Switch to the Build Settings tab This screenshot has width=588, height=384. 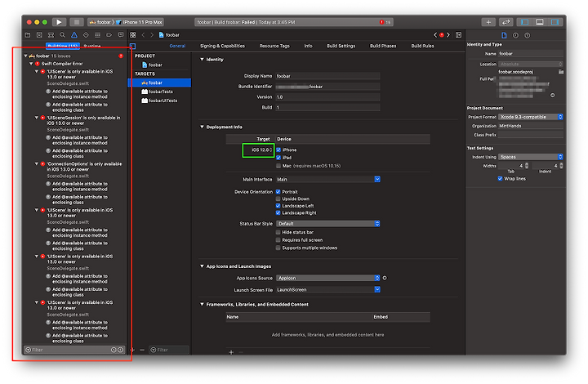[x=341, y=46]
